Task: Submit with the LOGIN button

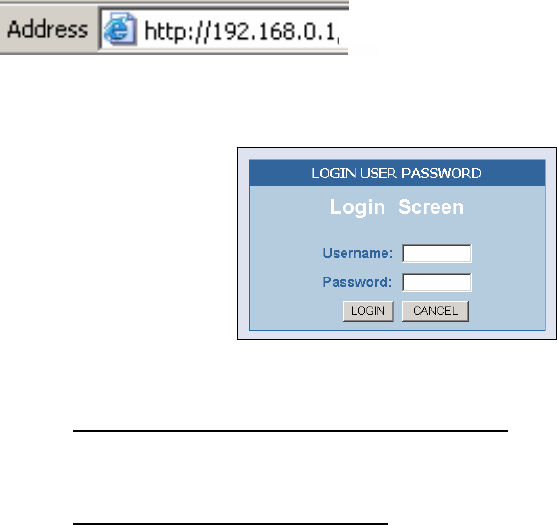Action: (368, 311)
